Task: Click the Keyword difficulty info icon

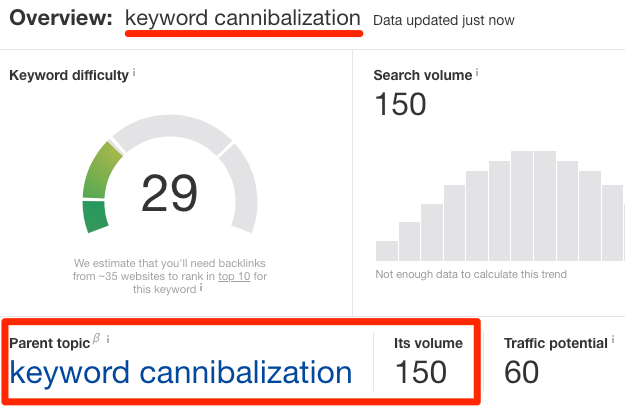Action: pos(135,73)
